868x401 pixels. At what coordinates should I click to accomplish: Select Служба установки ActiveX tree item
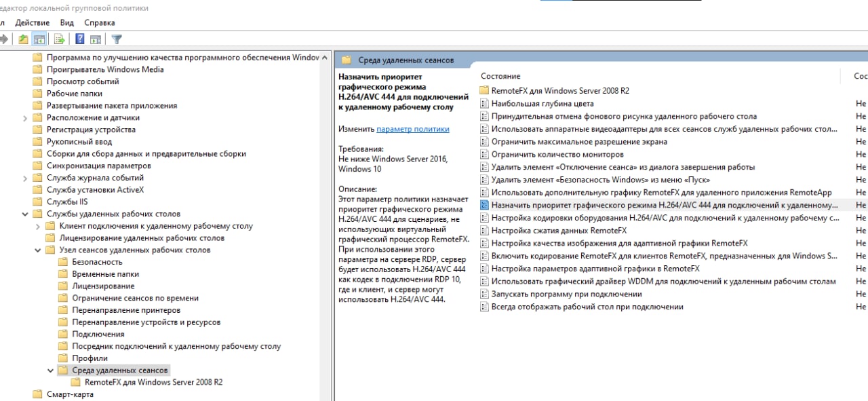tap(95, 190)
